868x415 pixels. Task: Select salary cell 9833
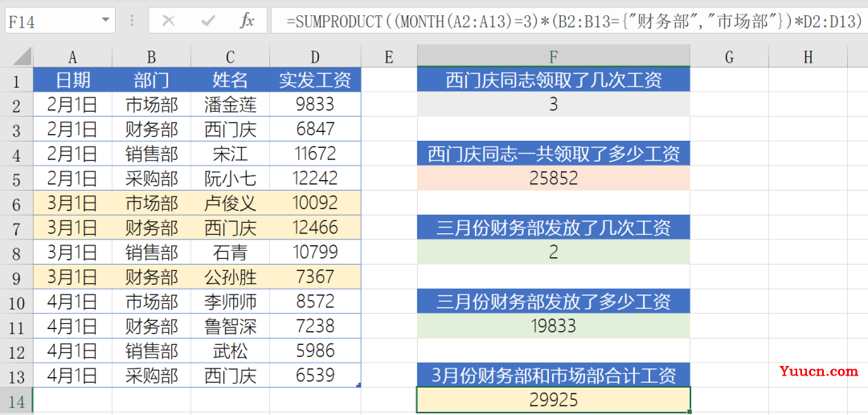click(x=315, y=105)
